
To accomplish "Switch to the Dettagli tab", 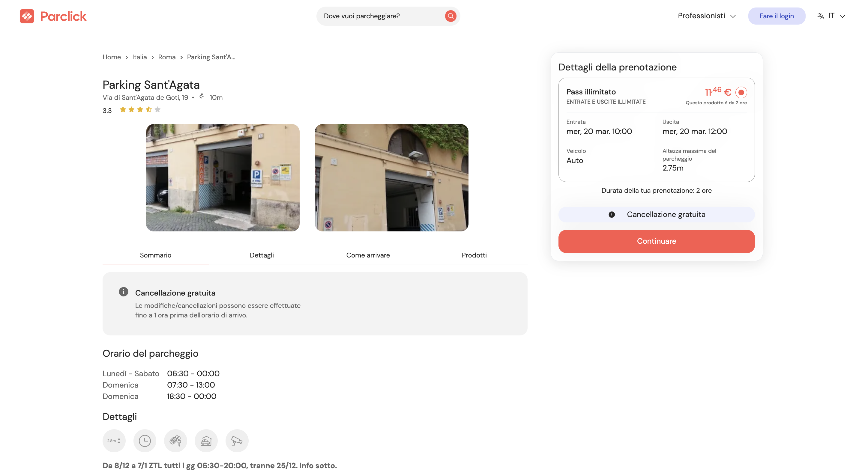I will pos(262,255).
